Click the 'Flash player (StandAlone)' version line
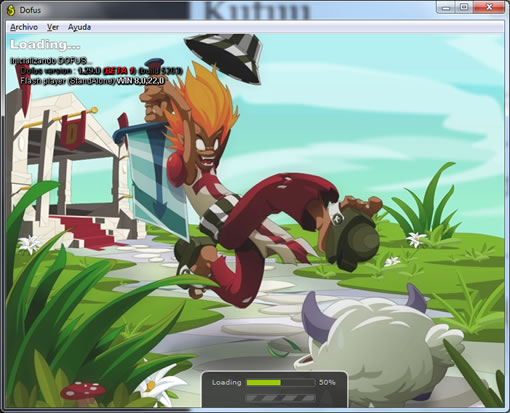 tap(92, 81)
